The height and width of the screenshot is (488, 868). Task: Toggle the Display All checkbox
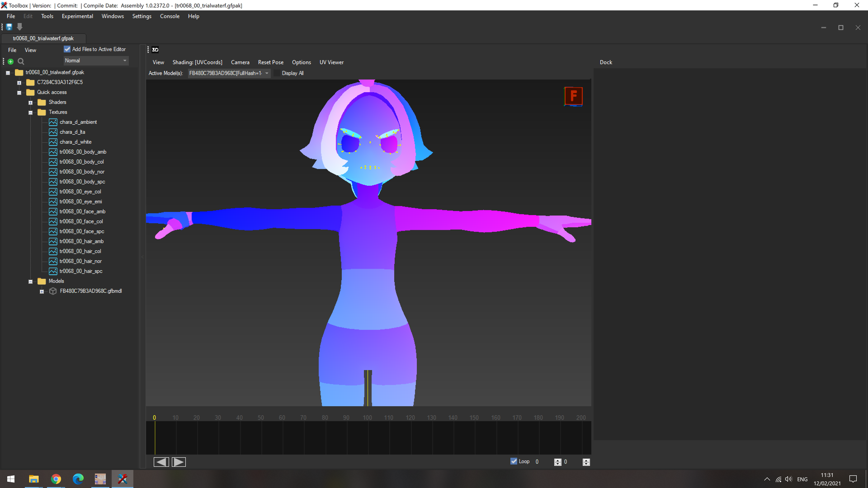pyautogui.click(x=277, y=73)
